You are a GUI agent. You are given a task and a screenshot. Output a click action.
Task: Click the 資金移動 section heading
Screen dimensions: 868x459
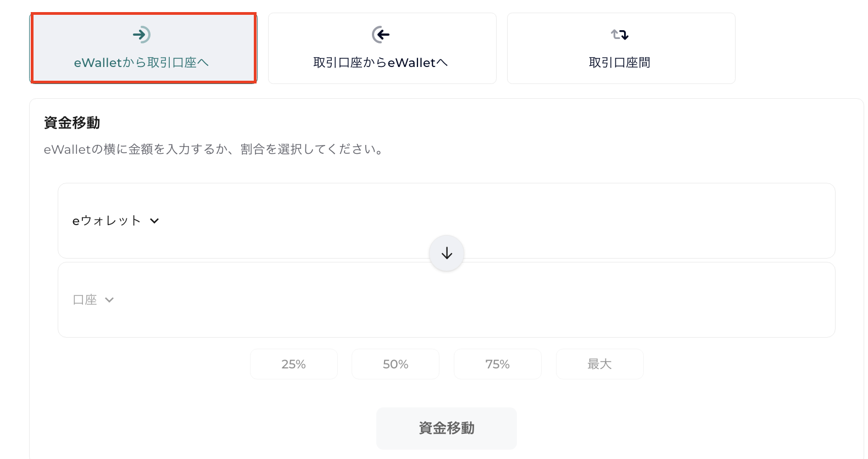click(72, 122)
